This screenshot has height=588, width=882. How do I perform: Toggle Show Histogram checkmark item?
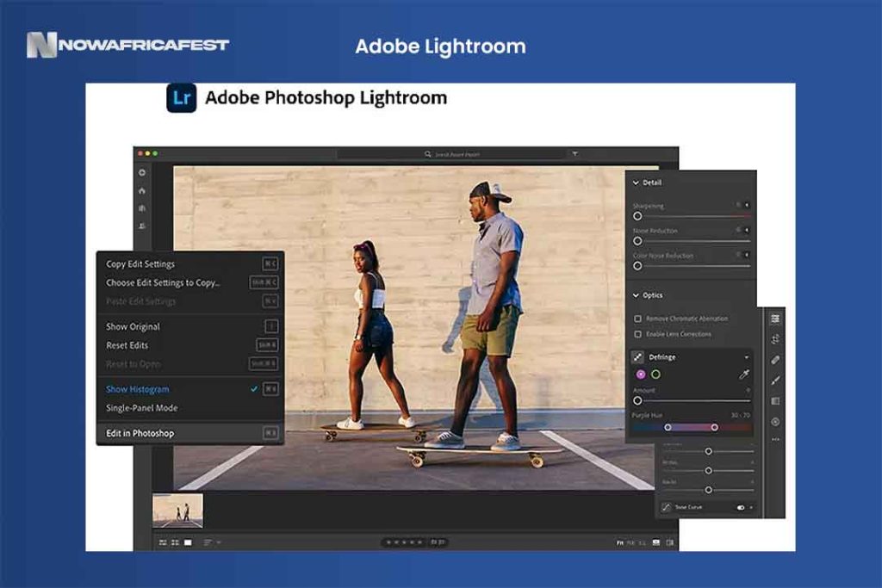point(189,389)
